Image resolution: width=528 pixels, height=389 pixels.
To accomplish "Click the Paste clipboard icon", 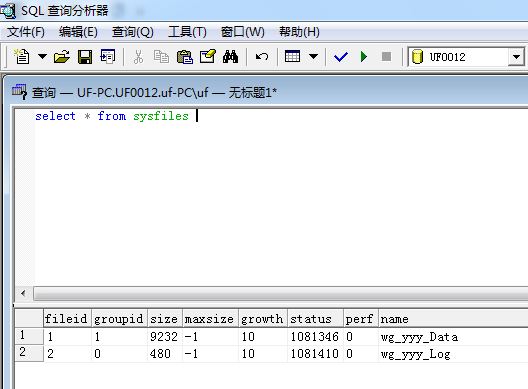I will coord(185,57).
